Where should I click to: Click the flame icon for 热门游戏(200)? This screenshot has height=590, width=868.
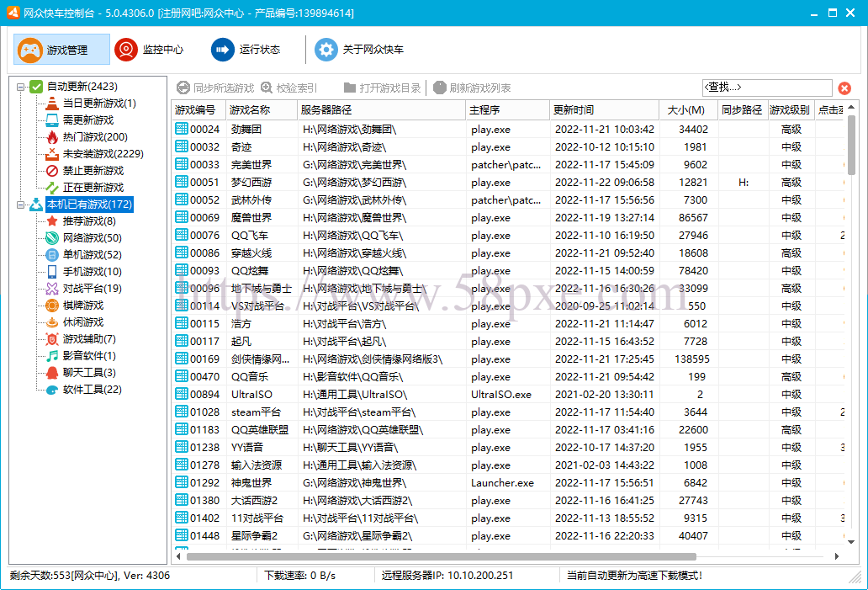pyautogui.click(x=52, y=137)
